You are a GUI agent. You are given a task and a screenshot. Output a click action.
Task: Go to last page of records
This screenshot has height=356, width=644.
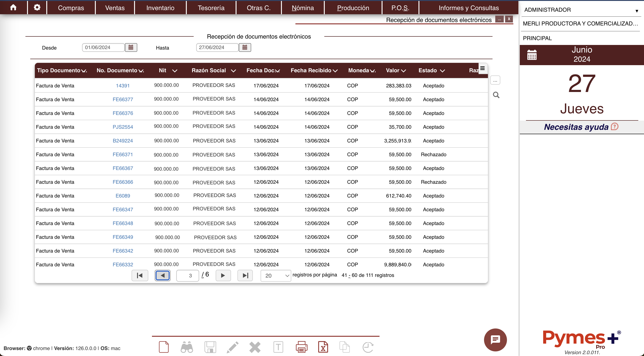(x=245, y=275)
